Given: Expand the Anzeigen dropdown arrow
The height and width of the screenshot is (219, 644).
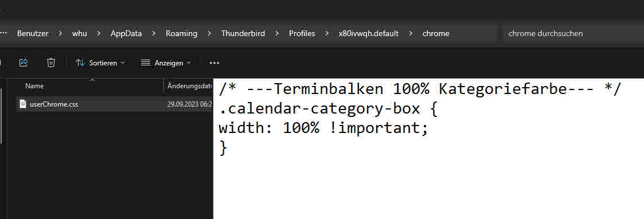Looking at the screenshot, I should pos(189,63).
